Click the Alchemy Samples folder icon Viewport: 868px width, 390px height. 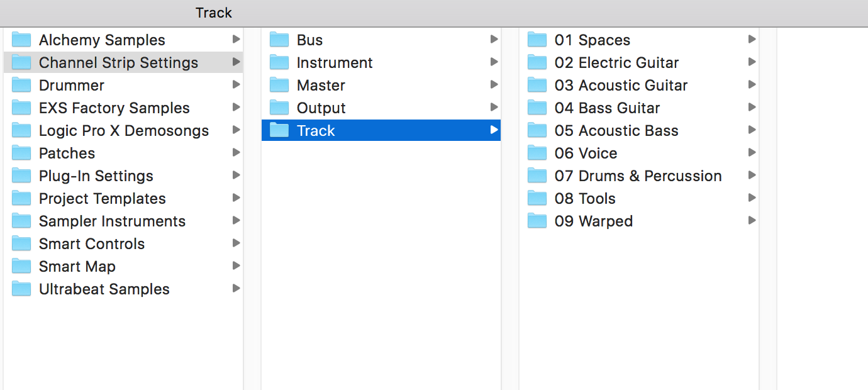pos(21,40)
